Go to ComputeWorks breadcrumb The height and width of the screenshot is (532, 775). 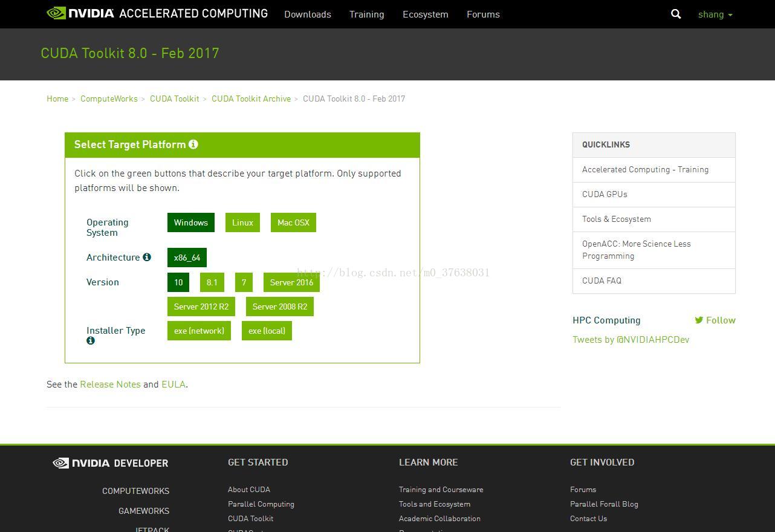click(x=109, y=99)
